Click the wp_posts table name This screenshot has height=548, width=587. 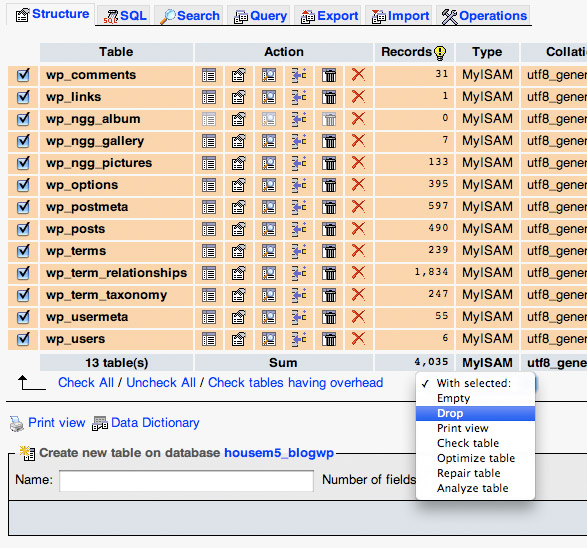(76, 229)
